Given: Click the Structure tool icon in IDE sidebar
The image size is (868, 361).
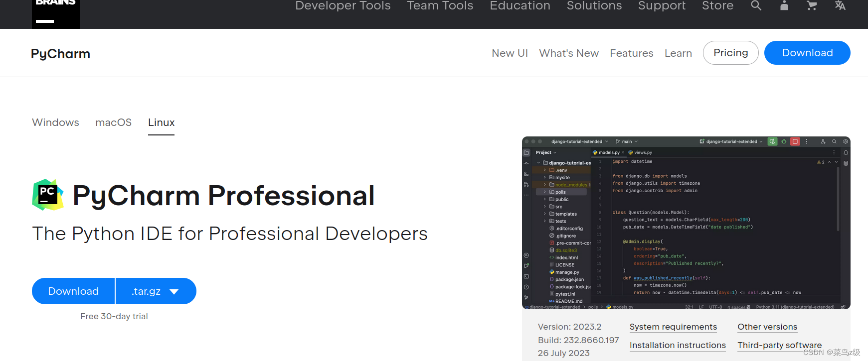Looking at the screenshot, I should point(526,174).
